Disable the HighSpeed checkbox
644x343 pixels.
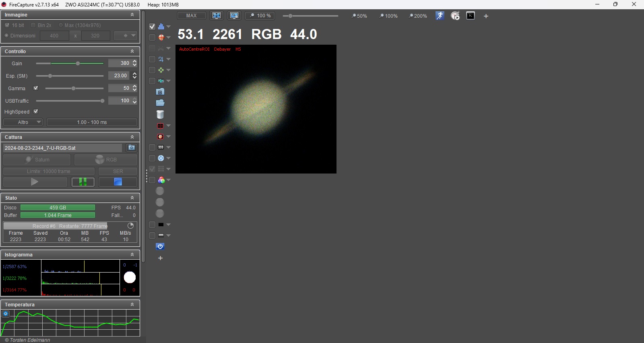[x=36, y=112]
